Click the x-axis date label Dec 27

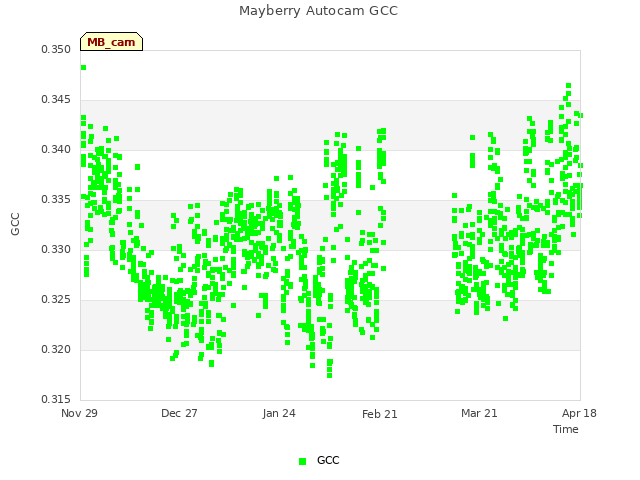(x=179, y=413)
